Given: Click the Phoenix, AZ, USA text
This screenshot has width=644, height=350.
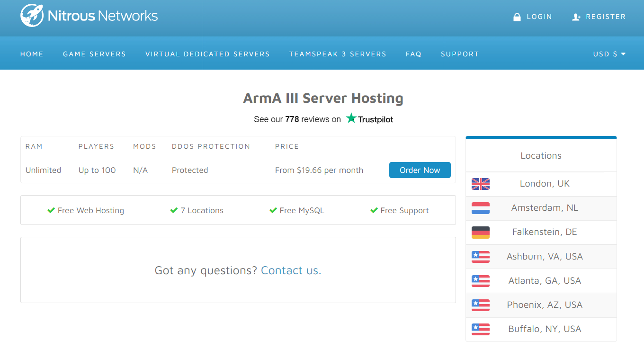Looking at the screenshot, I should tap(545, 305).
